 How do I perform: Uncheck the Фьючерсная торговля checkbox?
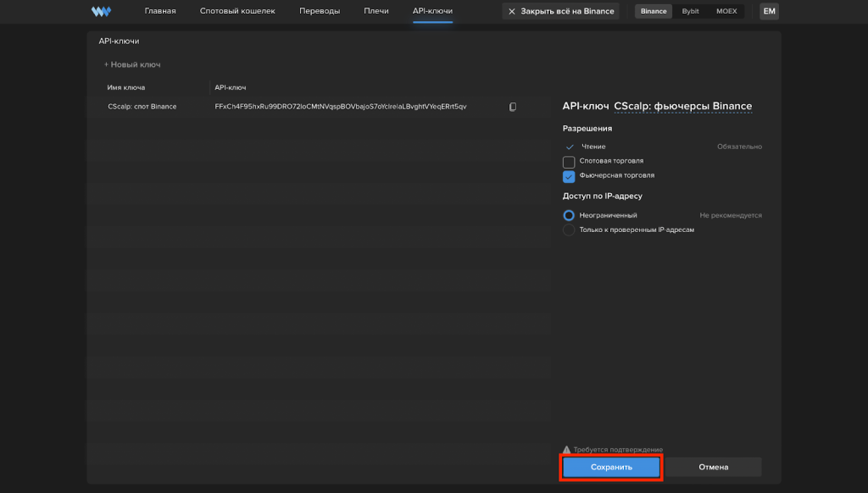tap(569, 176)
